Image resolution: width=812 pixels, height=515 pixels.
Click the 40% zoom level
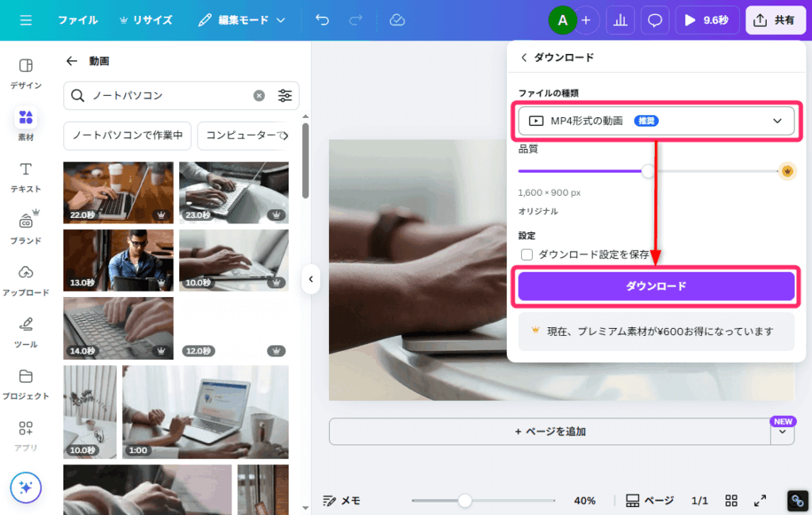click(584, 501)
